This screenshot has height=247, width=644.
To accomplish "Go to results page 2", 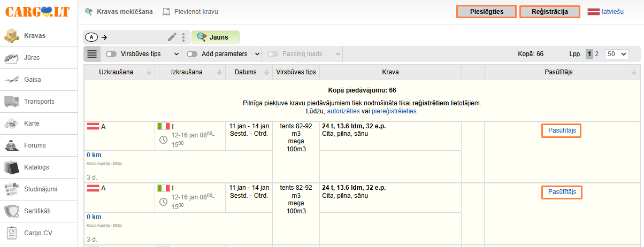I will (597, 54).
